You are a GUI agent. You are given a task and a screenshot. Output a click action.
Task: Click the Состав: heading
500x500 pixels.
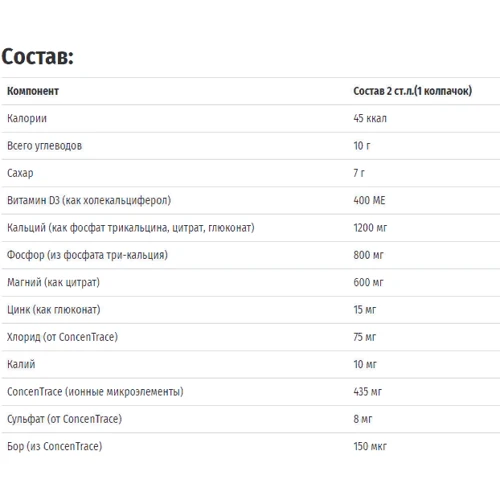pos(37,56)
